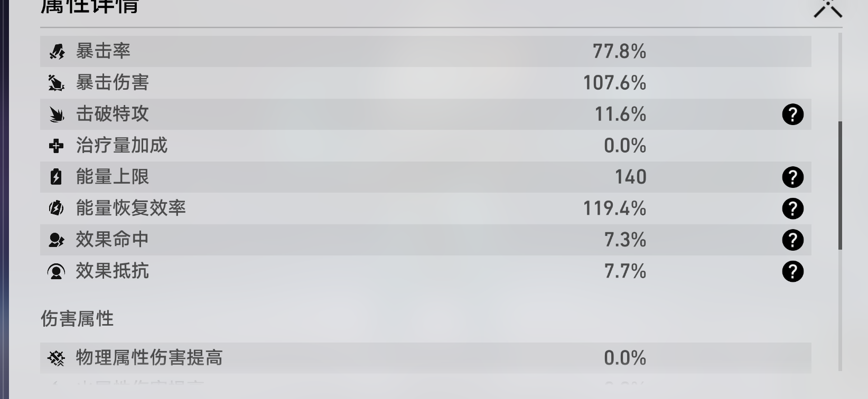Image resolution: width=868 pixels, height=399 pixels.
Task: Click the break effect (击破特攻) icon
Action: click(57, 115)
